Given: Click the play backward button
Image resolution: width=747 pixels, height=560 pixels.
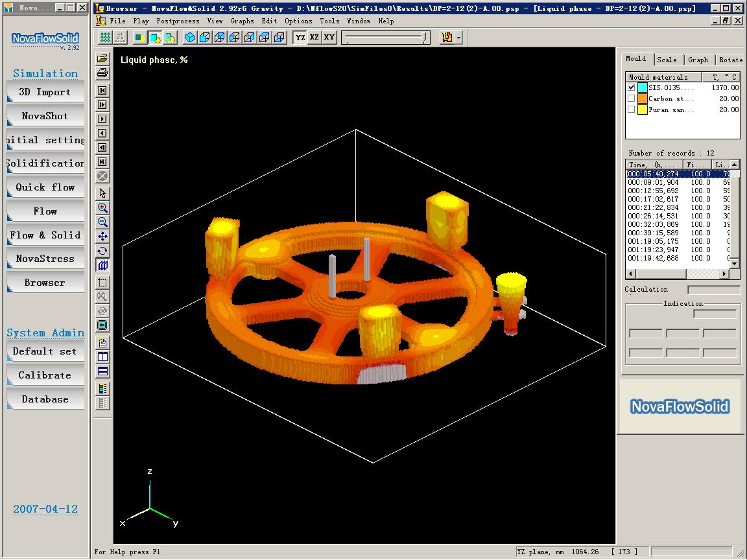Looking at the screenshot, I should click(102, 134).
